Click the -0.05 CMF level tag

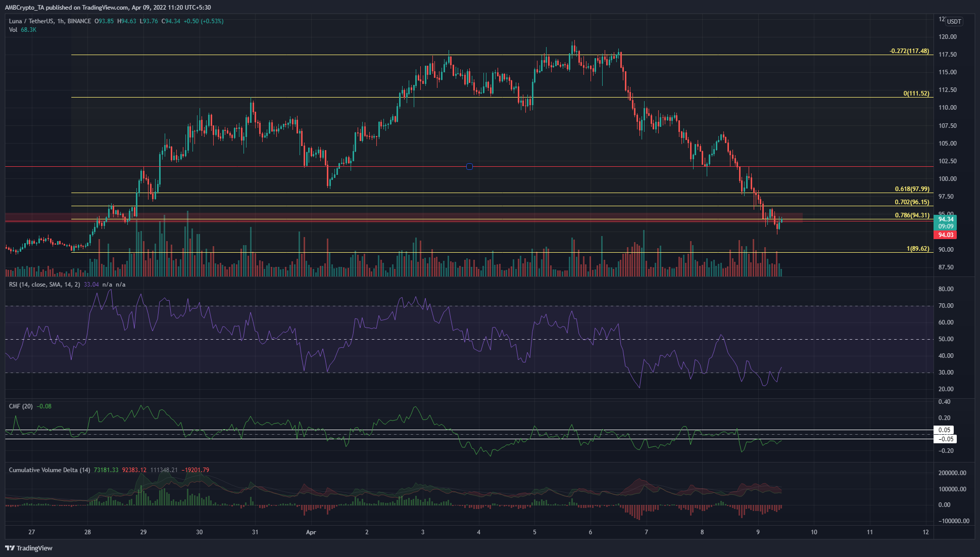point(945,439)
